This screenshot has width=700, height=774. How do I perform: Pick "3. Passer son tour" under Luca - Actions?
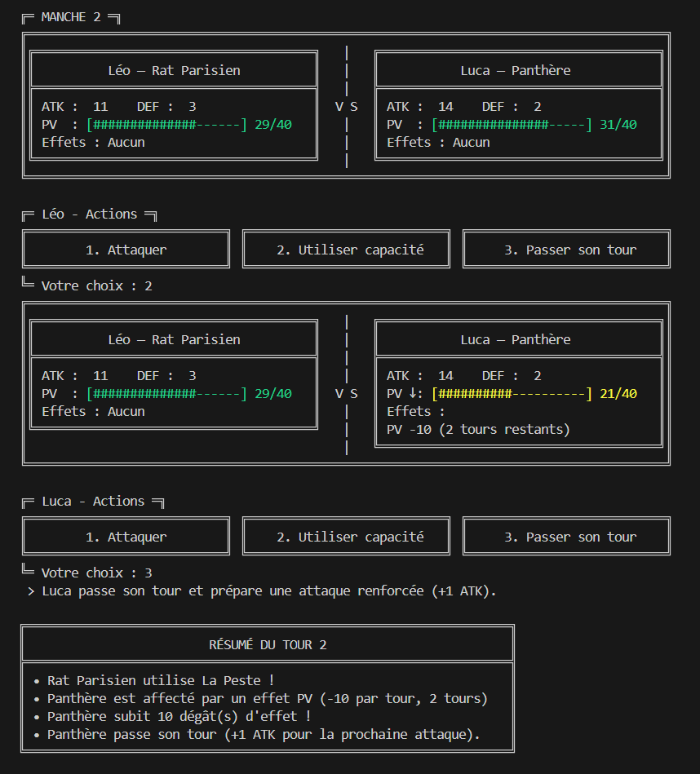566,537
